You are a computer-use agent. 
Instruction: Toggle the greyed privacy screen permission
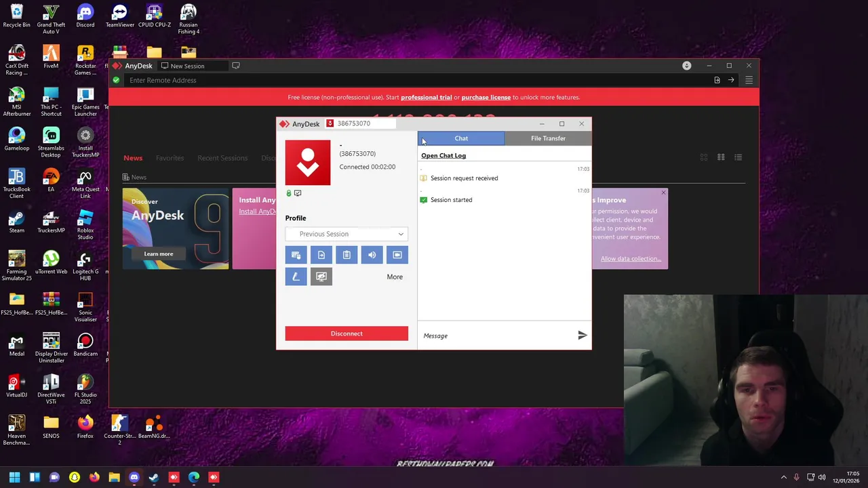point(321,277)
